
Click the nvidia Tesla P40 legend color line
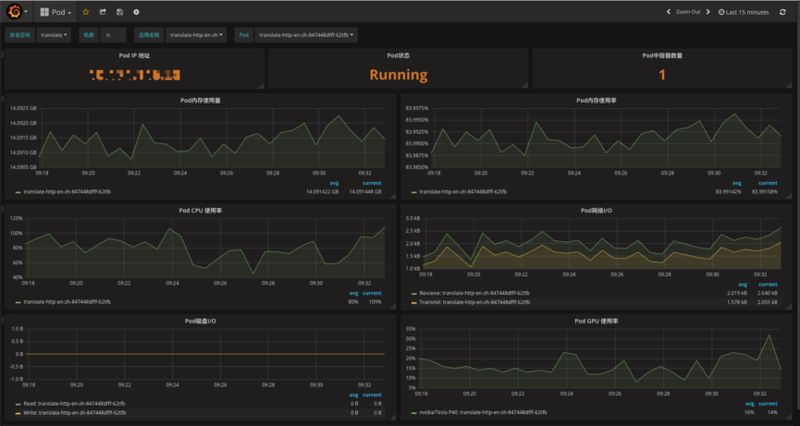click(414, 412)
